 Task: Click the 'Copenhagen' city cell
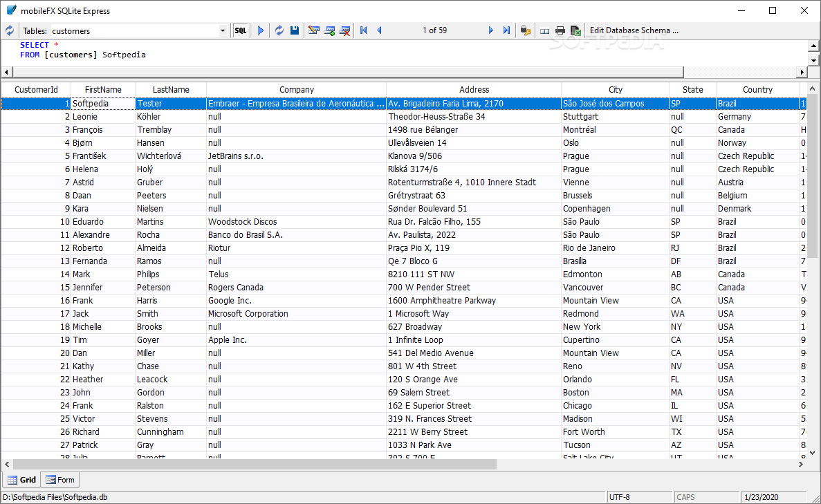click(x=615, y=209)
